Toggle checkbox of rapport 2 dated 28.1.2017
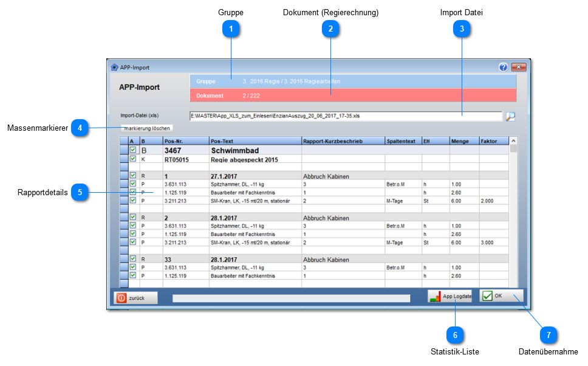The height and width of the screenshot is (366, 588). pyautogui.click(x=133, y=217)
